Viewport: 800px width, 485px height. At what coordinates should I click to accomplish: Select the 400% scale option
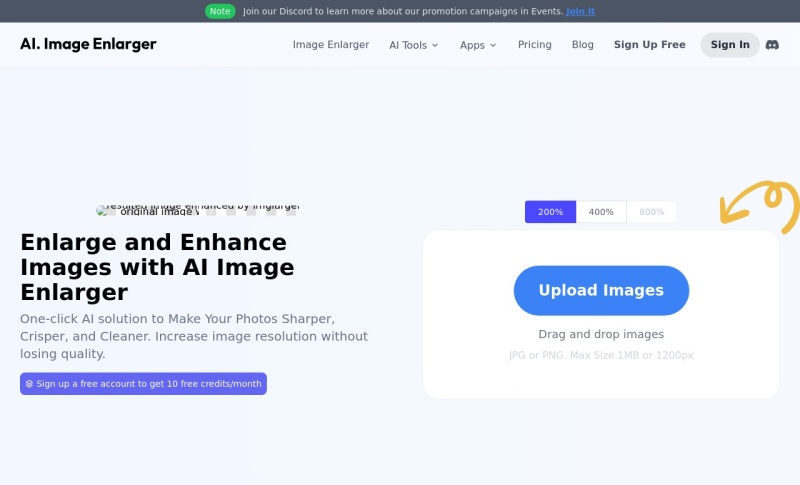(601, 212)
